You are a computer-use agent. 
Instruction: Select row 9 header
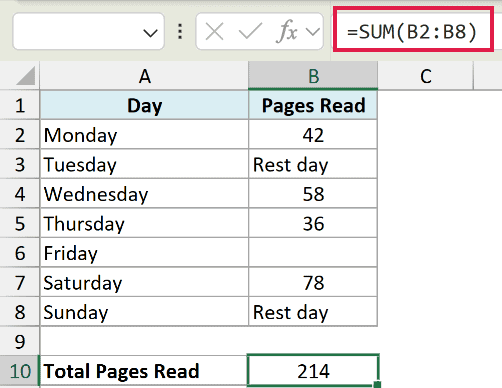point(20,341)
